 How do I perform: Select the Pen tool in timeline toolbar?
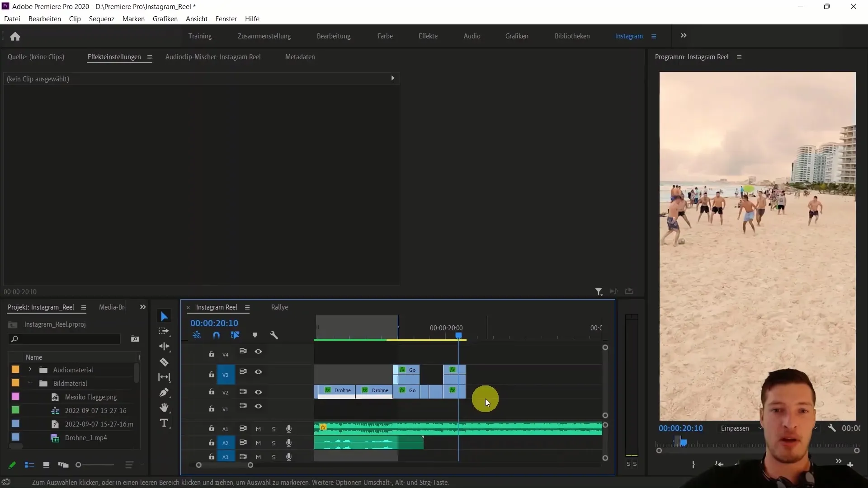164,392
